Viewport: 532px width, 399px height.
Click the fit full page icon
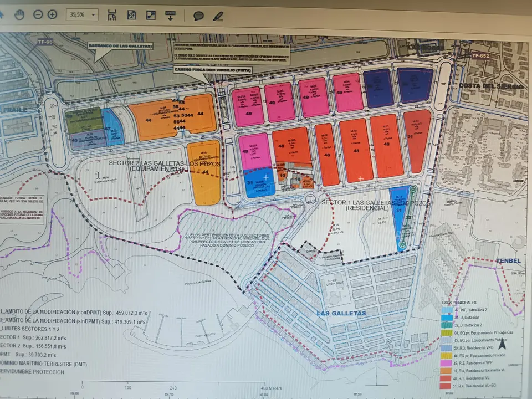(132, 15)
